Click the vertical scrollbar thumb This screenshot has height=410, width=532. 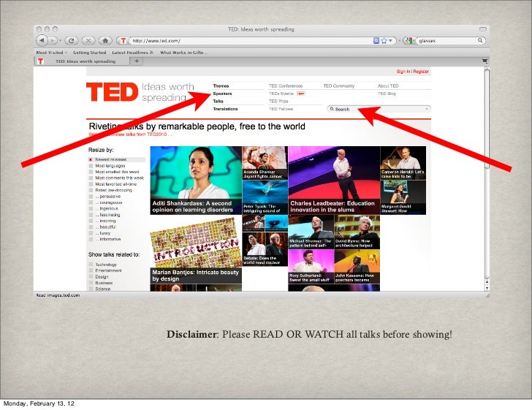(x=487, y=118)
